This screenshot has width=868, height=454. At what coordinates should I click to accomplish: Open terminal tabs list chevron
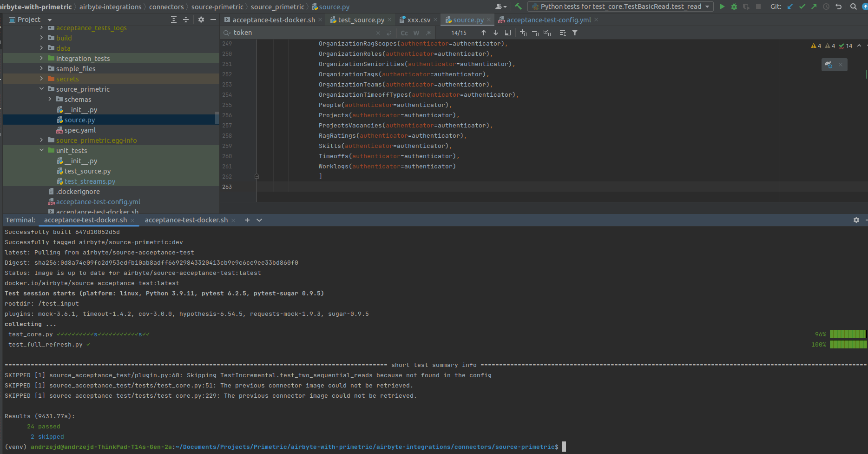(259, 220)
